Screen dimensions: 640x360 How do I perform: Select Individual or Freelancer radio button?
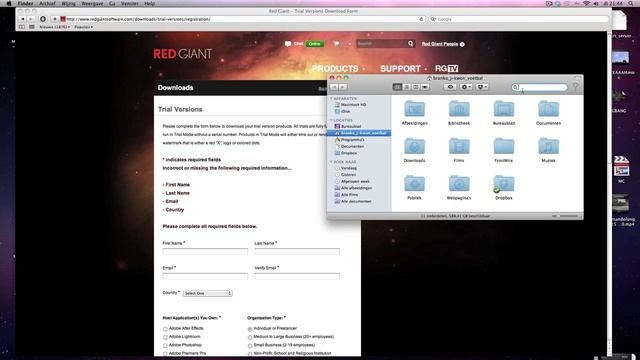(x=250, y=329)
